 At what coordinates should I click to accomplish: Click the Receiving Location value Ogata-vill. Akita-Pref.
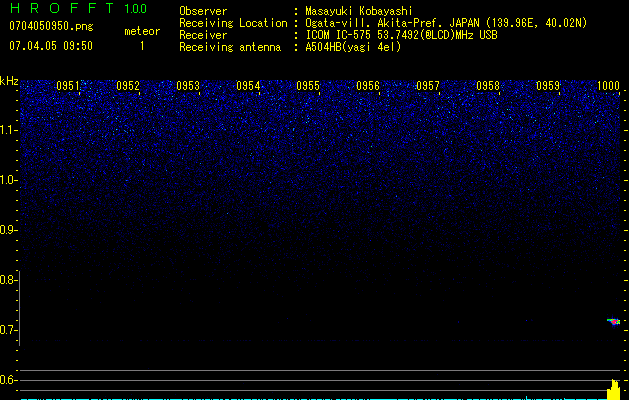click(376, 23)
